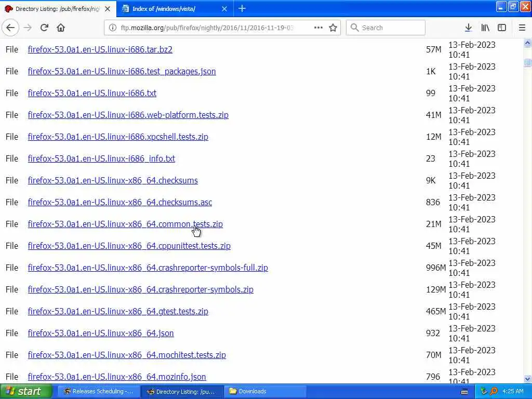Download linux-x86_64.mochitest.tests.zip

tap(127, 355)
